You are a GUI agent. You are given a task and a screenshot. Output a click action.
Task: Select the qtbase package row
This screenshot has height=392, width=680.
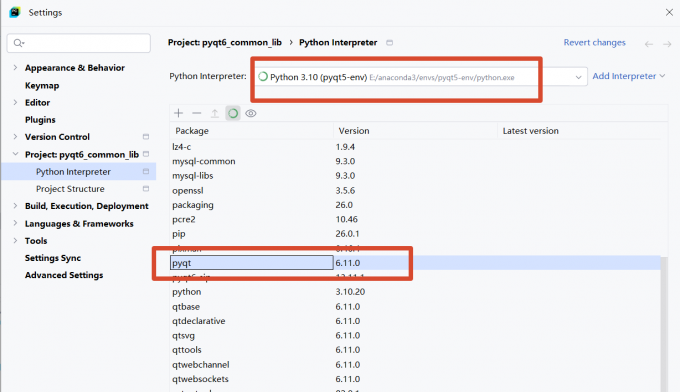tap(415, 307)
